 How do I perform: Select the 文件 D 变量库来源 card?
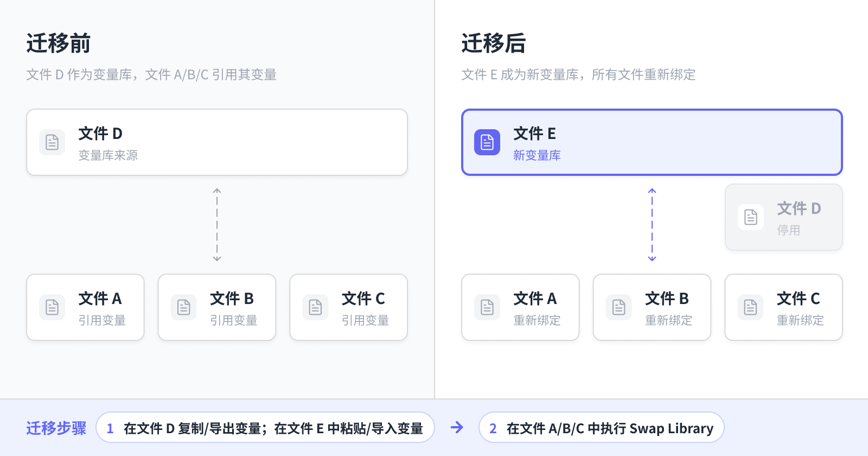(x=217, y=142)
